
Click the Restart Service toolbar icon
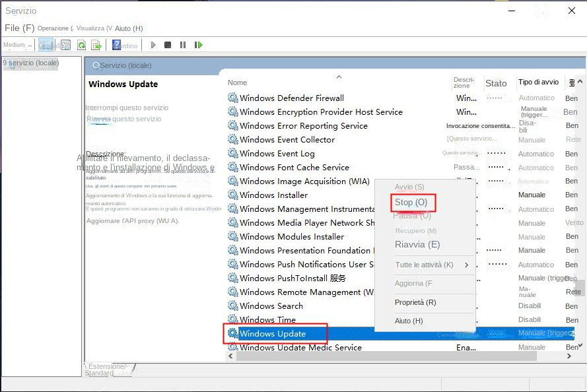[x=199, y=44]
